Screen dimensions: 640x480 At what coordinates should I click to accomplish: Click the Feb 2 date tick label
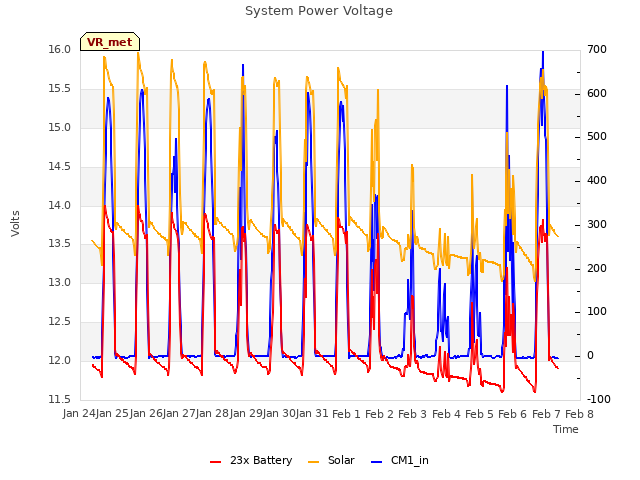pos(379,414)
